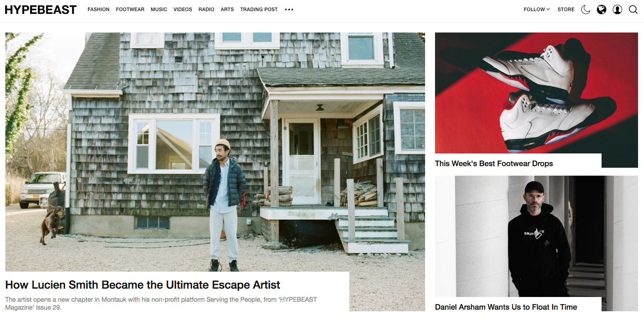Image resolution: width=644 pixels, height=318 pixels.
Task: Toggle dark mode with the moon icon
Action: [x=586, y=10]
